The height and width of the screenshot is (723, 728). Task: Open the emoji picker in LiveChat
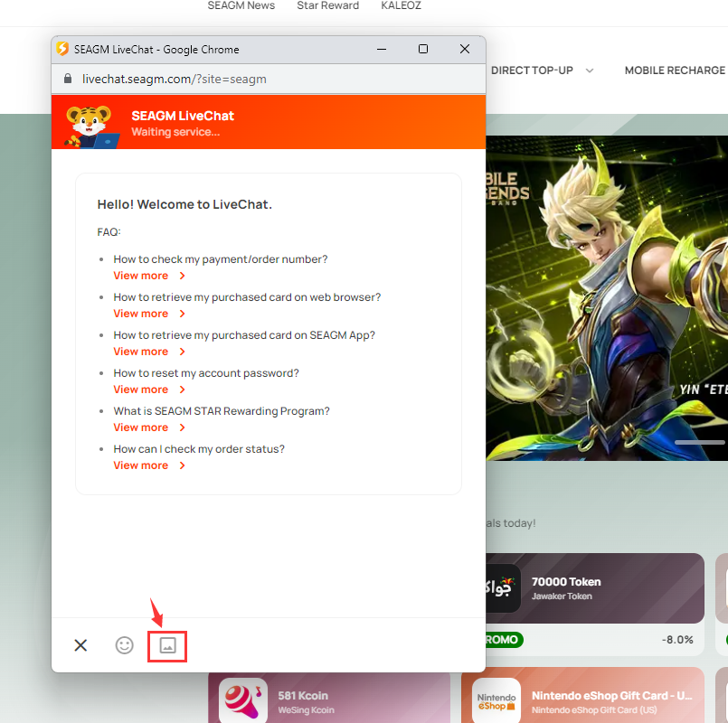point(125,645)
